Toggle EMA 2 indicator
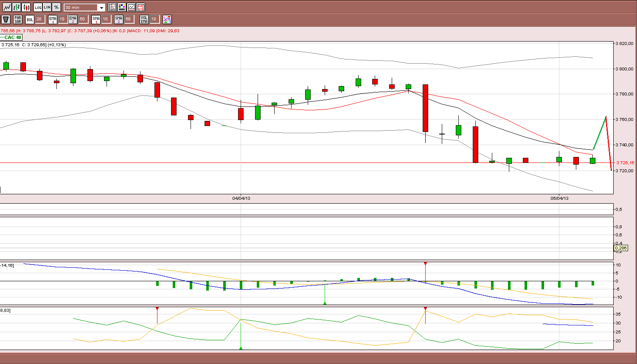The width and height of the screenshot is (637, 364). click(x=73, y=19)
